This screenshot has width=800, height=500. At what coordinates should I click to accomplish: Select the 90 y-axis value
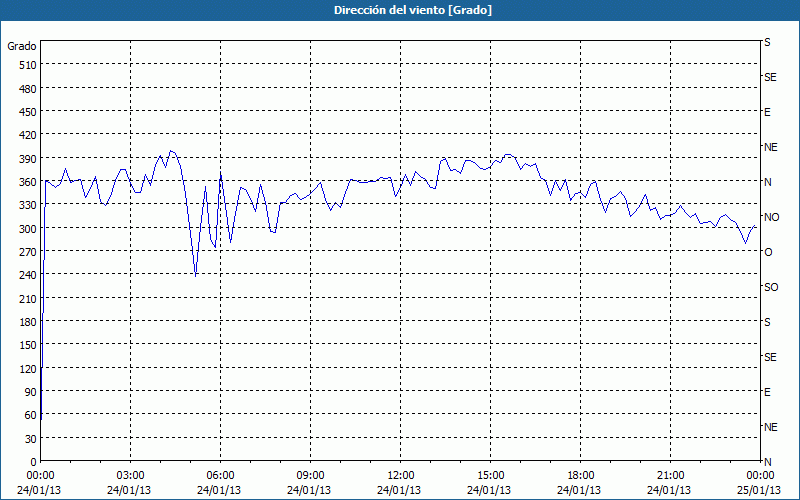click(x=31, y=392)
